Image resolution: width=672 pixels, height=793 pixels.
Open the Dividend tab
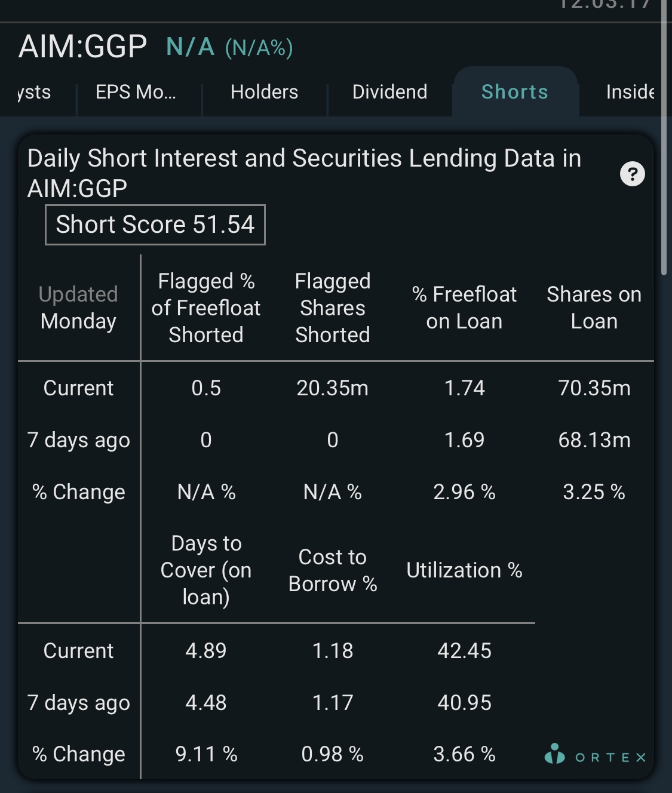coord(389,92)
